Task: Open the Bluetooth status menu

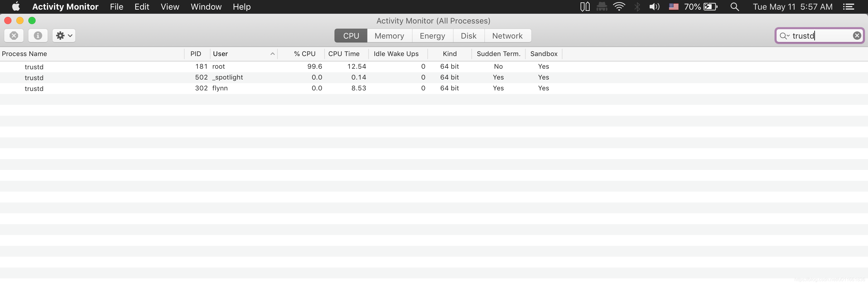Action: [637, 7]
